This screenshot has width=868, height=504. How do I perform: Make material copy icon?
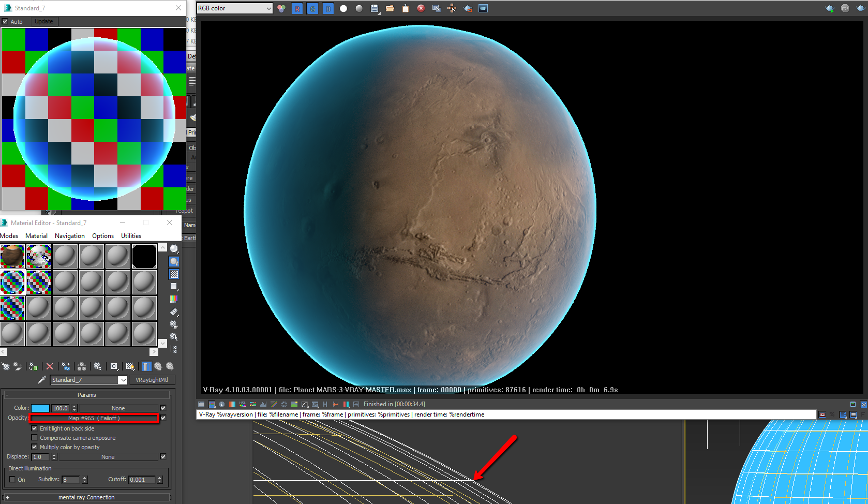66,366
